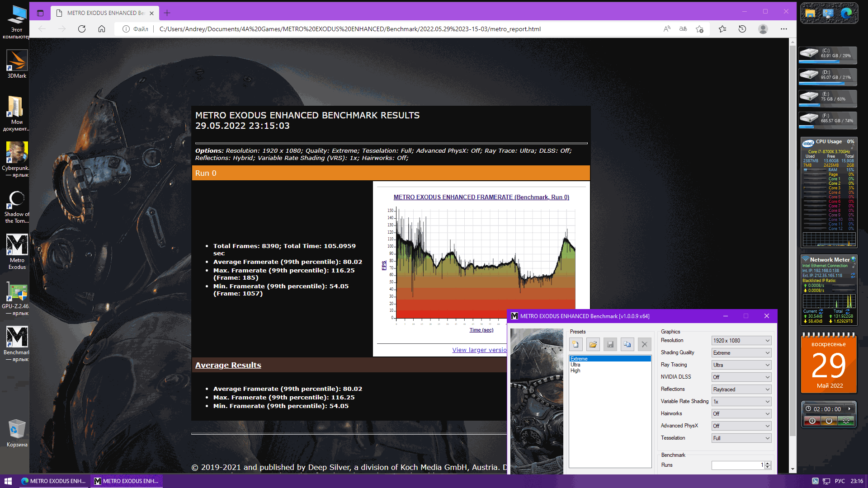Click the copy preset icon

pos(627,344)
